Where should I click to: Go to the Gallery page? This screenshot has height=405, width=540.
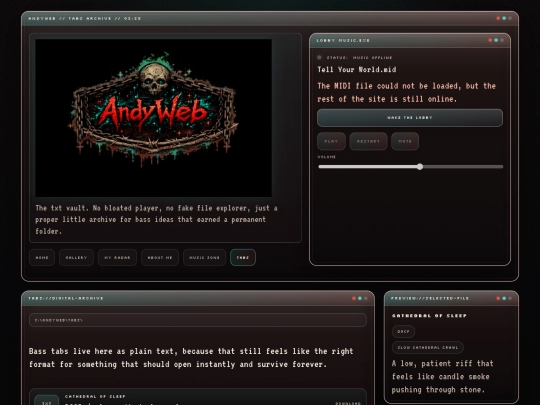click(76, 257)
